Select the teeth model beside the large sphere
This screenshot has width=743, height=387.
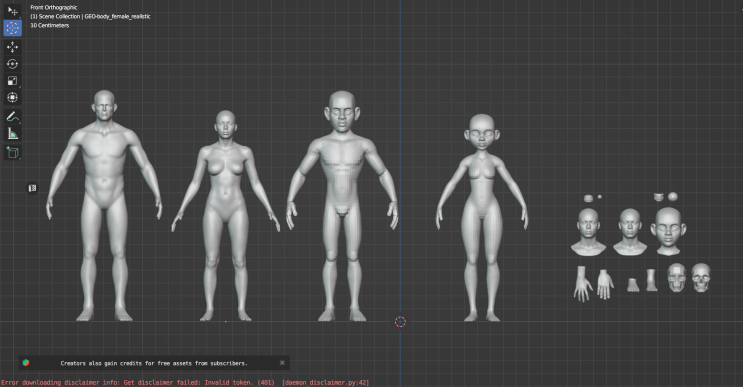click(659, 197)
